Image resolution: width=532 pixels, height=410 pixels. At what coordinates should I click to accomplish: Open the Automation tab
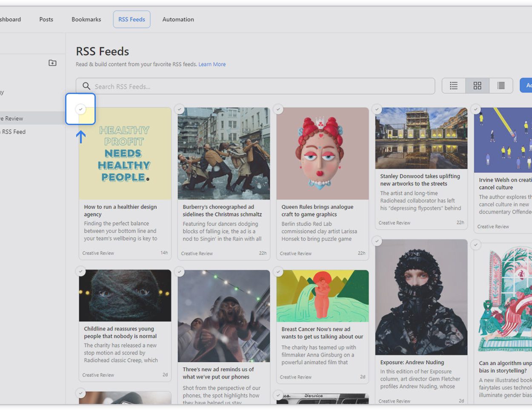coord(178,19)
